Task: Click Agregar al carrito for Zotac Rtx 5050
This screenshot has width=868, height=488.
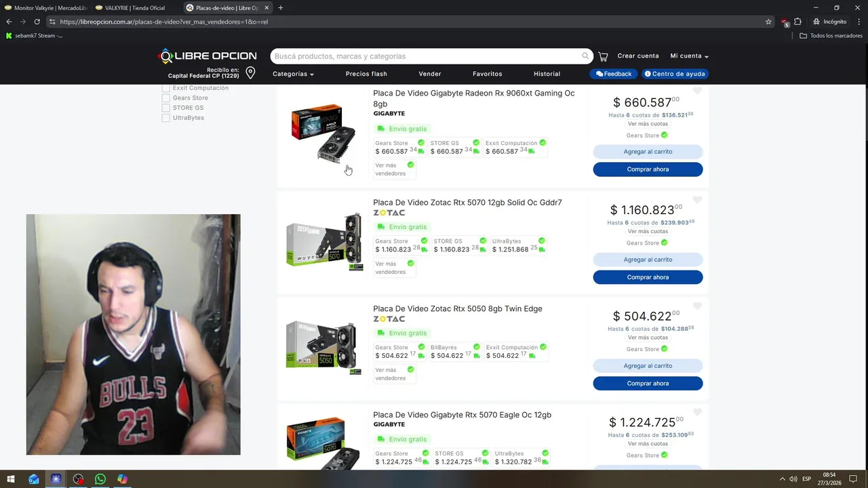Action: [x=648, y=366]
